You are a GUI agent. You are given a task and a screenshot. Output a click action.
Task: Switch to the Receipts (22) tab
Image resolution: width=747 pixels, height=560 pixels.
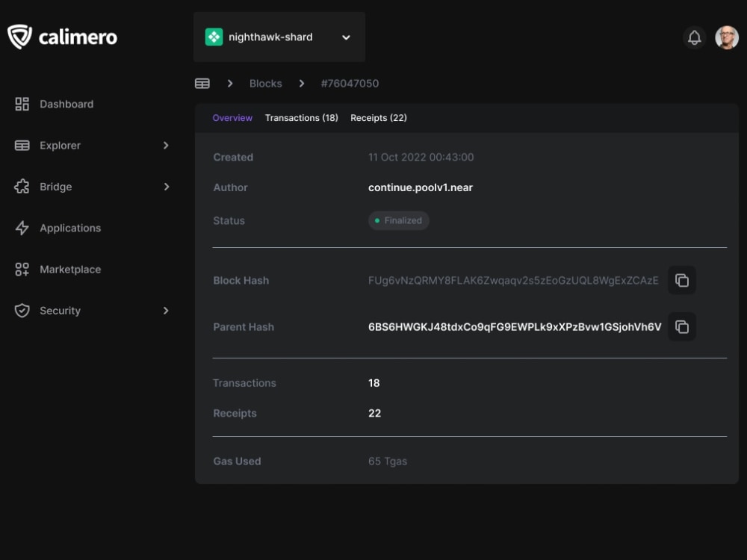point(379,118)
